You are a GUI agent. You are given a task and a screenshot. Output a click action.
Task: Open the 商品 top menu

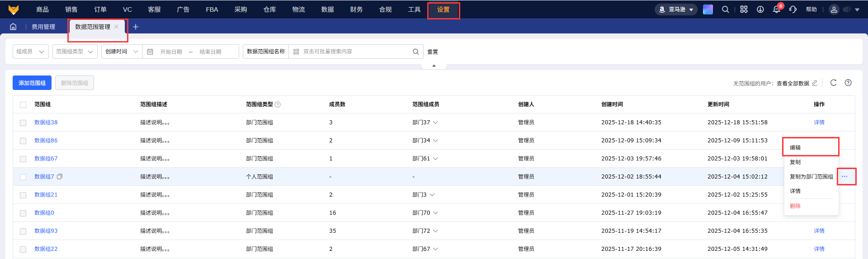42,9
